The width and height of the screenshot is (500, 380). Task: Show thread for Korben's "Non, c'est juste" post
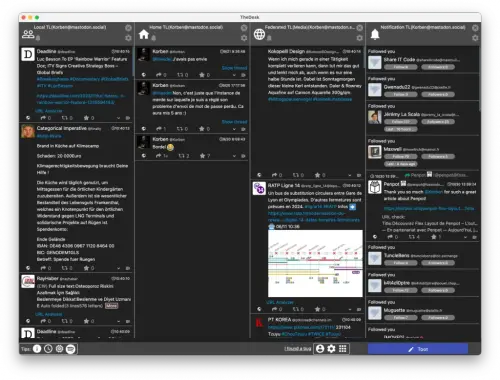pos(235,122)
